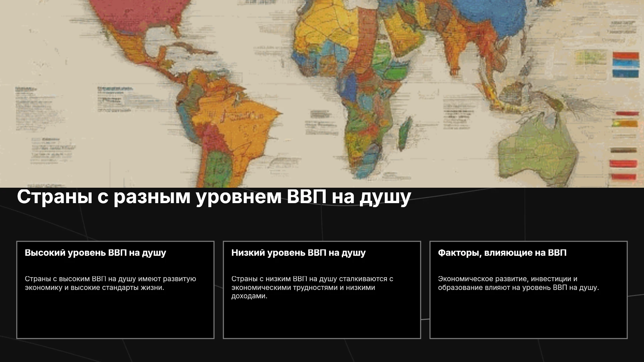644x362 pixels.
Task: Click the paragraph about развитую экономику и стандарты жизни
Action: [x=110, y=283]
